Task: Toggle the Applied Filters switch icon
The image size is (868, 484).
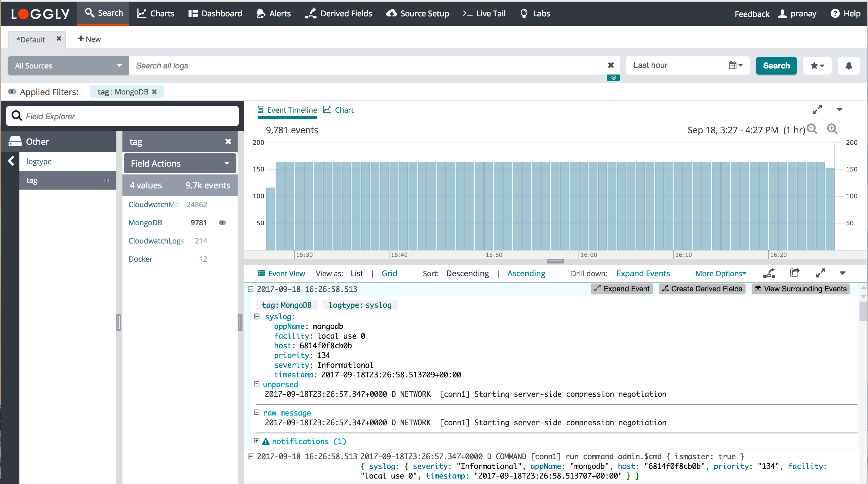Action: pyautogui.click(x=12, y=91)
